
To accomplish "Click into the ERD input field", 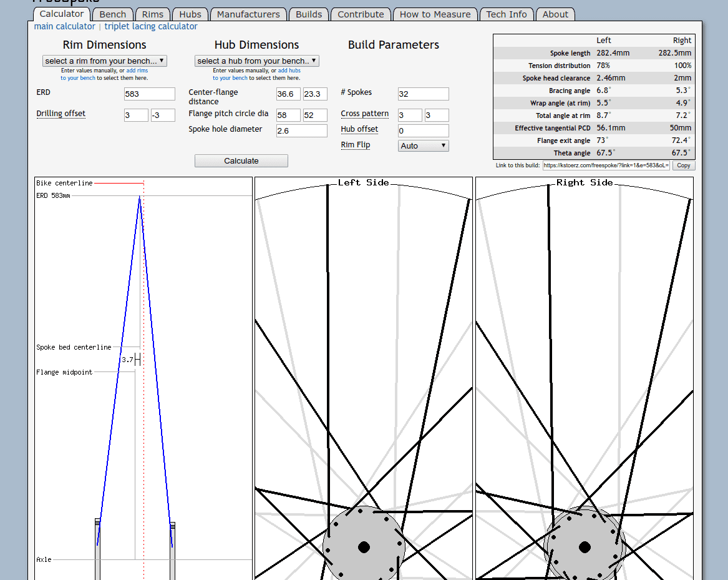I will [149, 94].
